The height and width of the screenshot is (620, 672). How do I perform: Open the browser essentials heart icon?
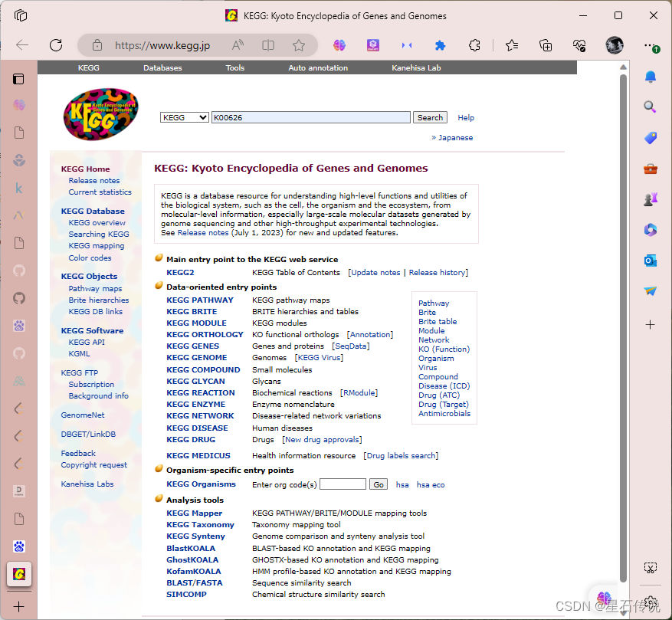[579, 45]
